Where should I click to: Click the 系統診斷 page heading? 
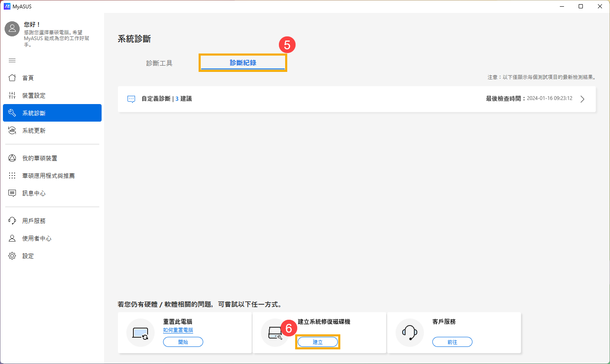click(x=134, y=39)
